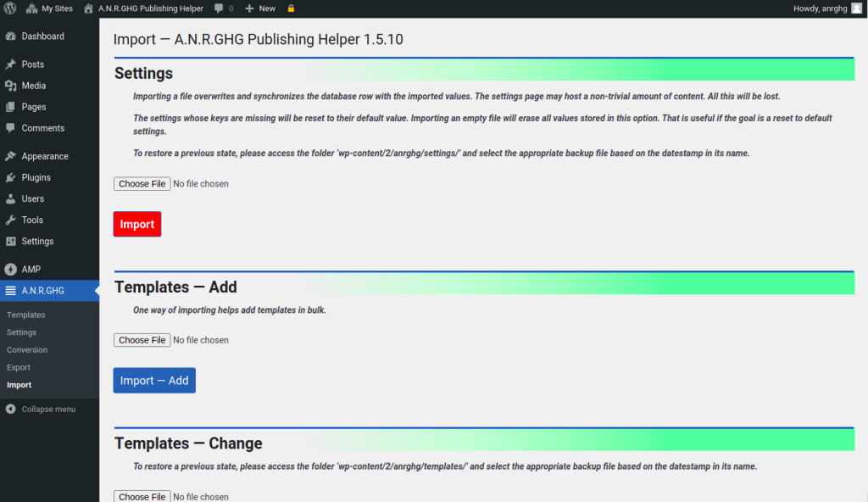
Task: Click the text 'One way of importing helps add templates in bulk.'
Action: 229,310
